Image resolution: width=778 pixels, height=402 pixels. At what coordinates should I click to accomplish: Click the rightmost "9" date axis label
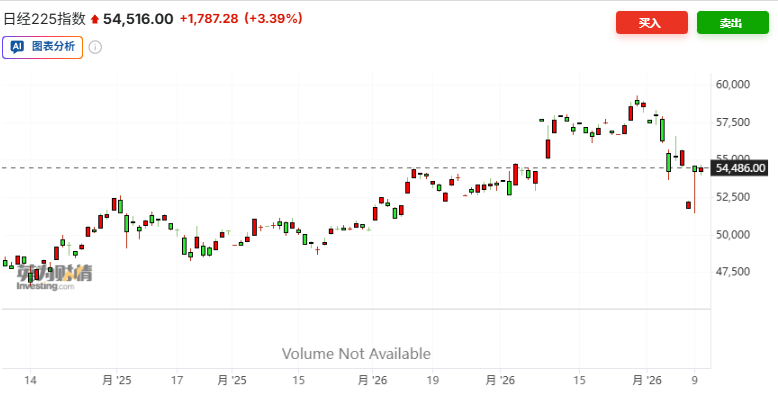(x=695, y=381)
